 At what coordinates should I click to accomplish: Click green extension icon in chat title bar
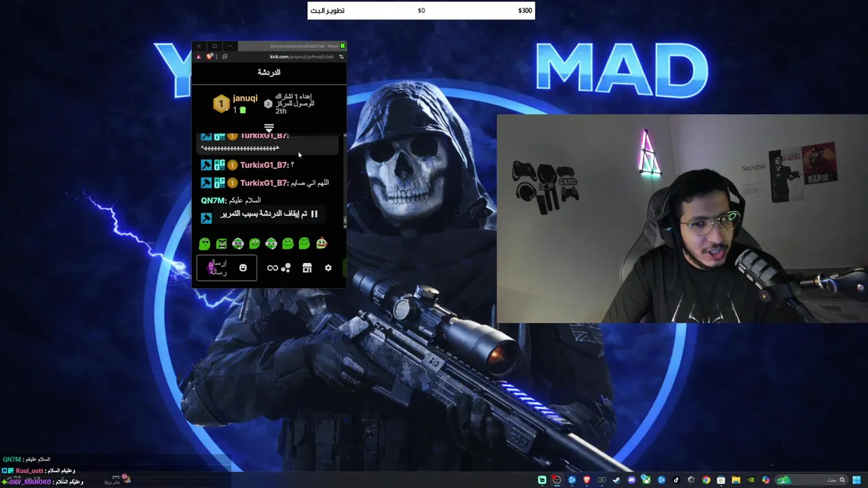pyautogui.click(x=342, y=46)
